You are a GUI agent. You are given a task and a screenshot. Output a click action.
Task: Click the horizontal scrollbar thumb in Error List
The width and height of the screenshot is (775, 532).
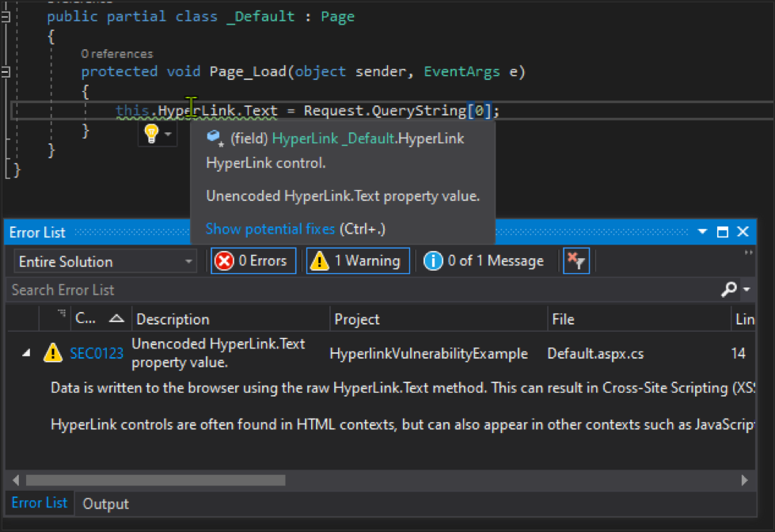pos(155,480)
